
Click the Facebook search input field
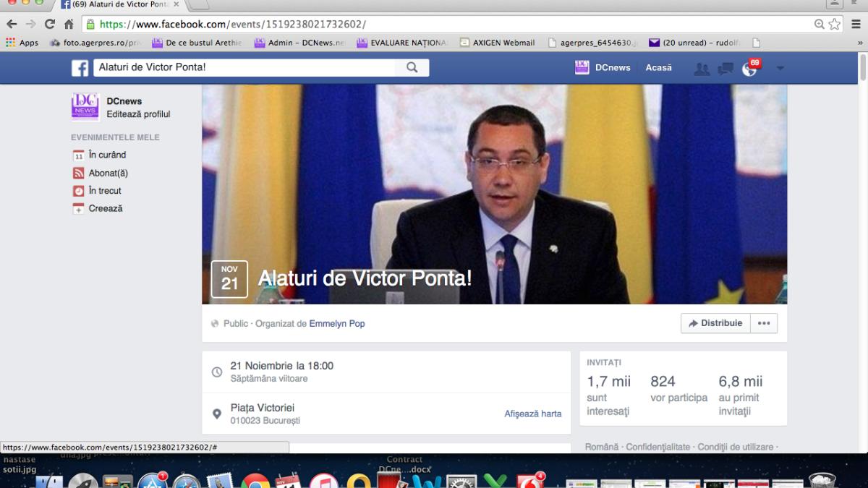click(x=246, y=68)
